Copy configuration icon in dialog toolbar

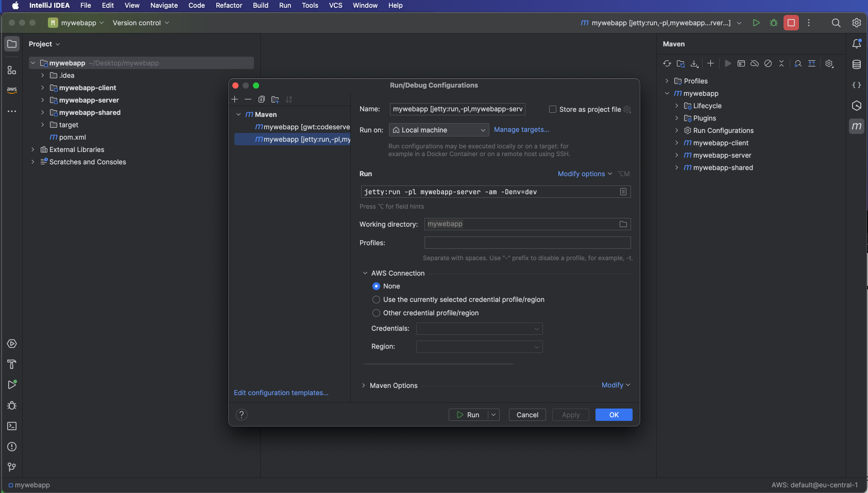262,99
